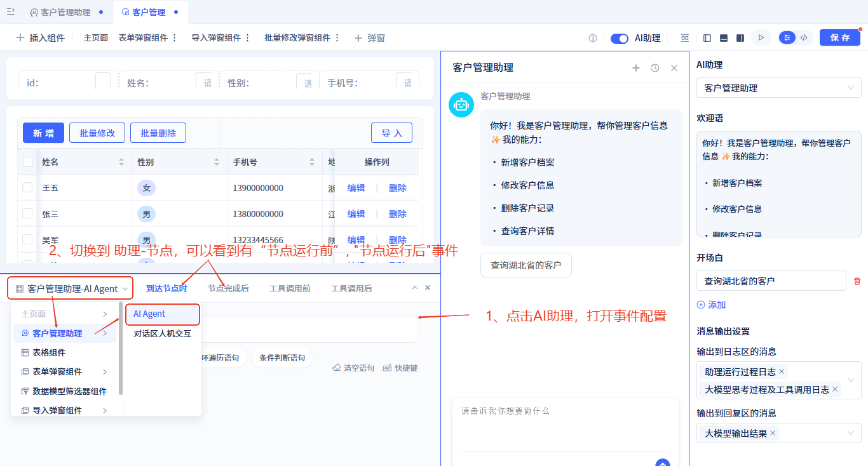Select the 主页面 tab
Viewport: 868px width, 466px height.
(x=96, y=38)
